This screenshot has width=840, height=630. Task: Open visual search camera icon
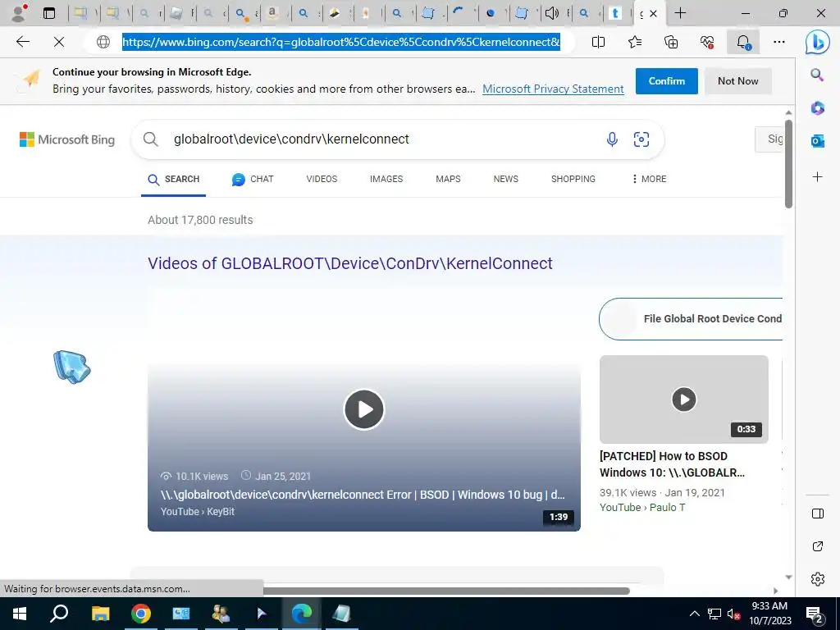(x=641, y=139)
